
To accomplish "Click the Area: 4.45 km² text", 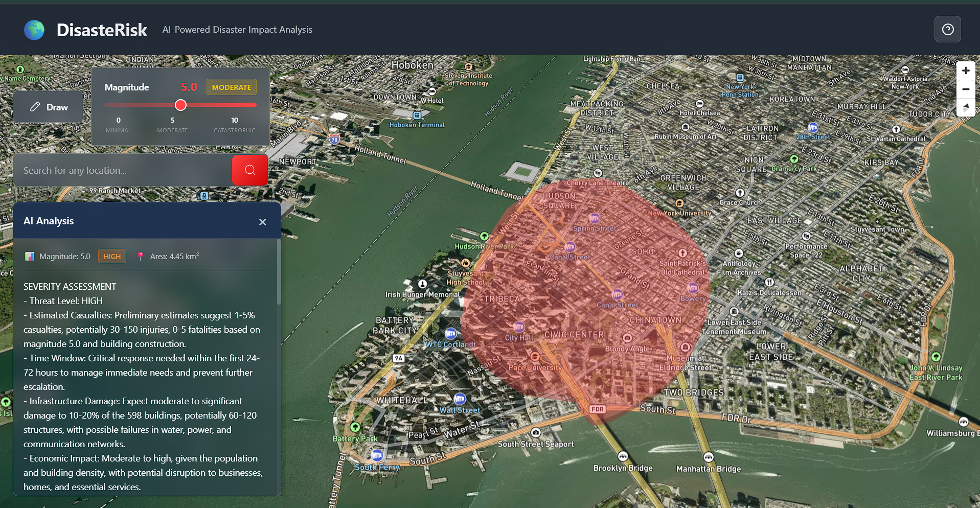I will pos(174,257).
